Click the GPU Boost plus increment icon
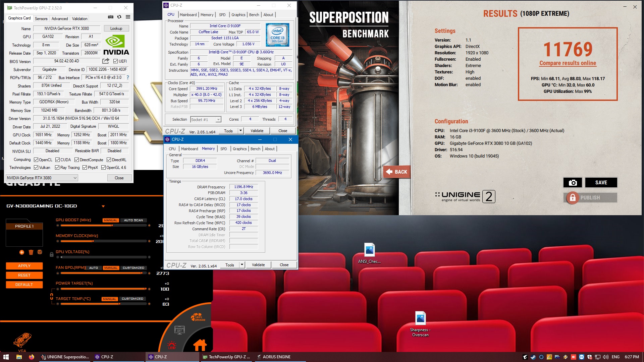644x362 pixels. (149, 225)
